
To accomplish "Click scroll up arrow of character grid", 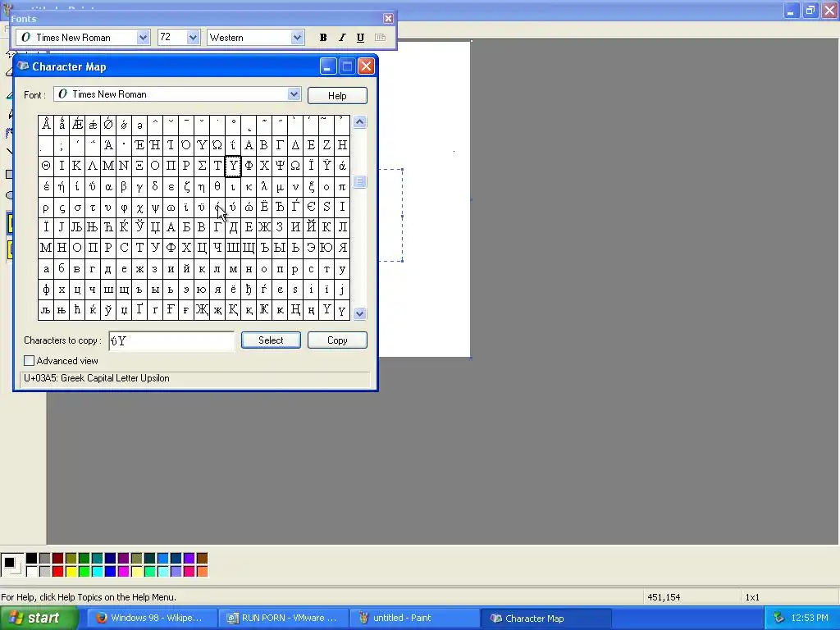I will (360, 122).
